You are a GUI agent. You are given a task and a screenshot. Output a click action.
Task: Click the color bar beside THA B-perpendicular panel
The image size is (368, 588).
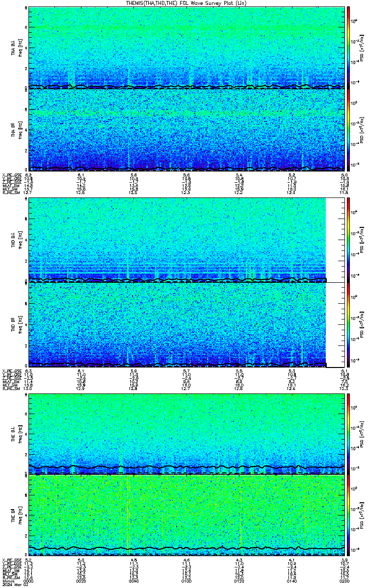[349, 48]
